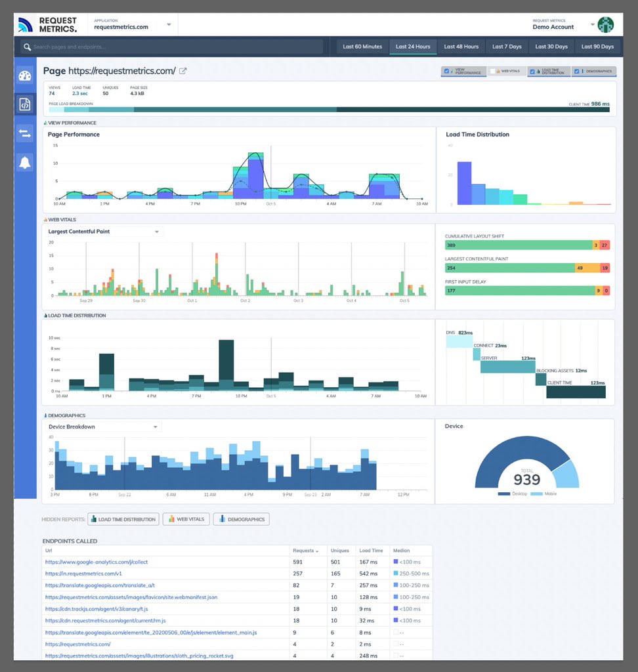Click the search magnifier icon
The image size is (638, 672).
click(27, 47)
